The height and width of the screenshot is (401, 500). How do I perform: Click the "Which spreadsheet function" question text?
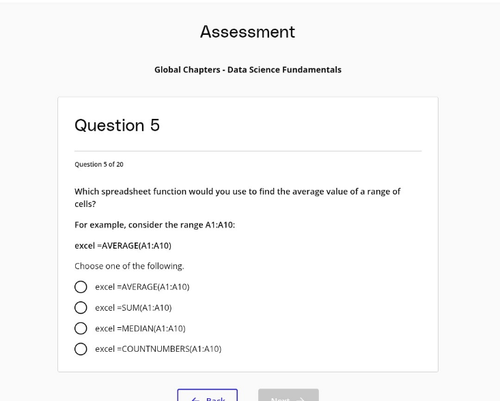237,197
